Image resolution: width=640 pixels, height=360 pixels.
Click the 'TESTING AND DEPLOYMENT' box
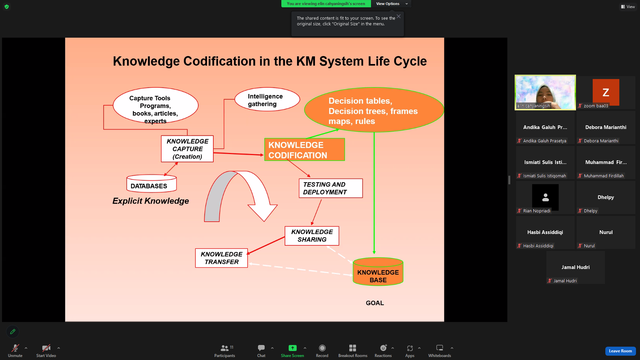tap(331, 188)
